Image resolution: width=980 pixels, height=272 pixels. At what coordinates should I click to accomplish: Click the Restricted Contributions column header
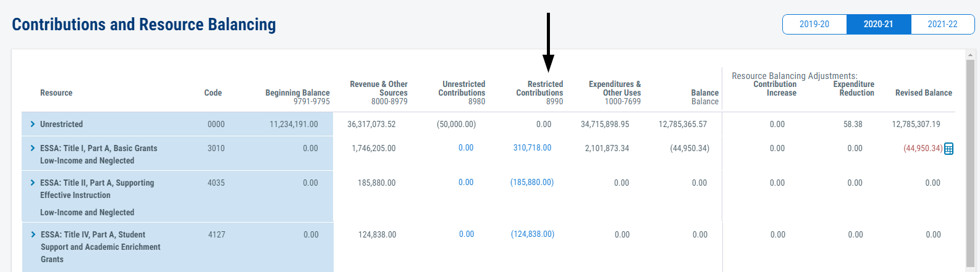point(539,88)
